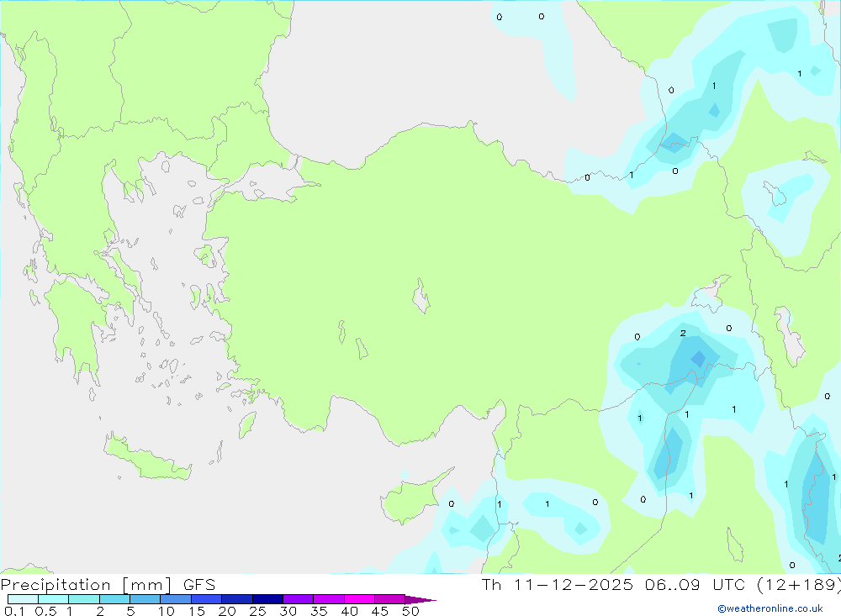The width and height of the screenshot is (841, 616).
Task: Choose the 20–25 mm legend swatch
Action: 237,599
